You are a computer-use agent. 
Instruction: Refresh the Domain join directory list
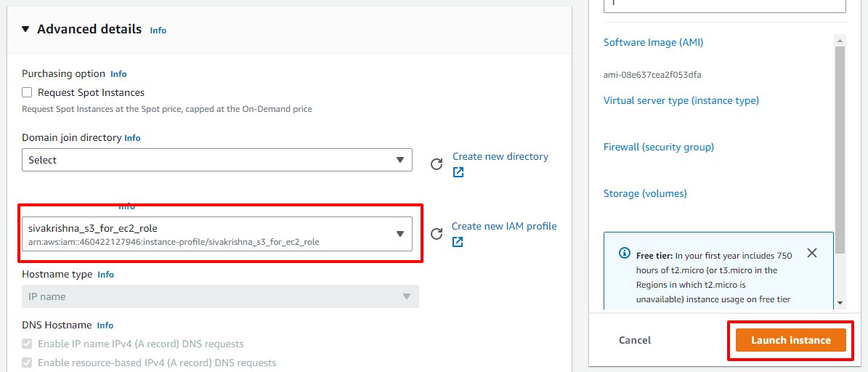pyautogui.click(x=437, y=164)
